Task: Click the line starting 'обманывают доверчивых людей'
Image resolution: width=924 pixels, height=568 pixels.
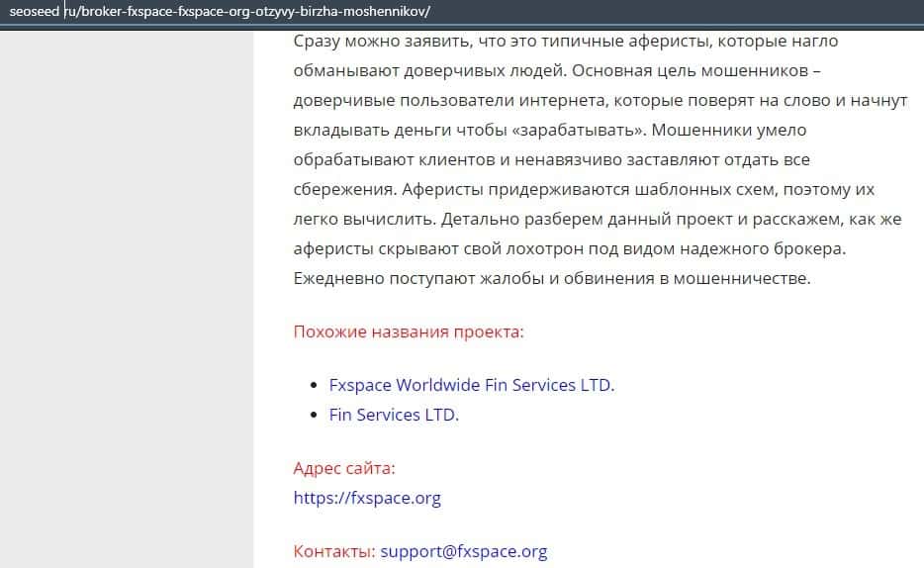Action: tap(557, 70)
